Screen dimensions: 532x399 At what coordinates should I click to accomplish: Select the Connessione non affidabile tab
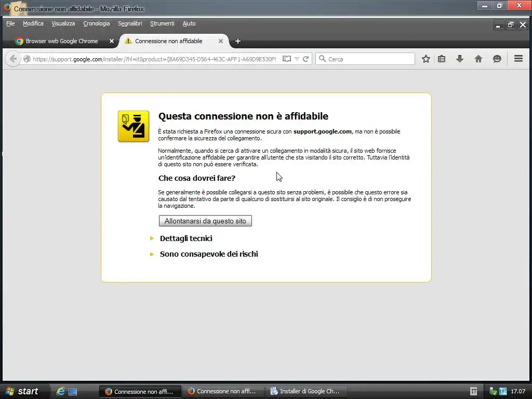(x=173, y=41)
